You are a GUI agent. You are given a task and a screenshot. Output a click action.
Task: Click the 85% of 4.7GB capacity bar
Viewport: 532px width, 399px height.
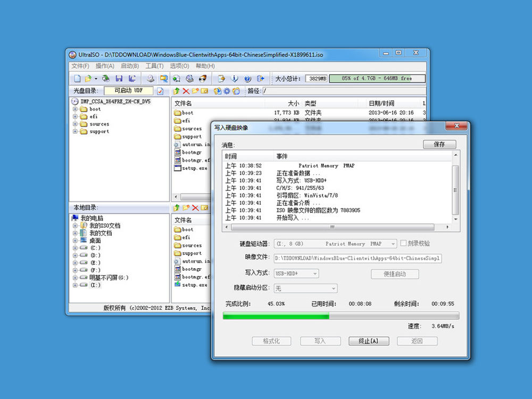tap(377, 78)
